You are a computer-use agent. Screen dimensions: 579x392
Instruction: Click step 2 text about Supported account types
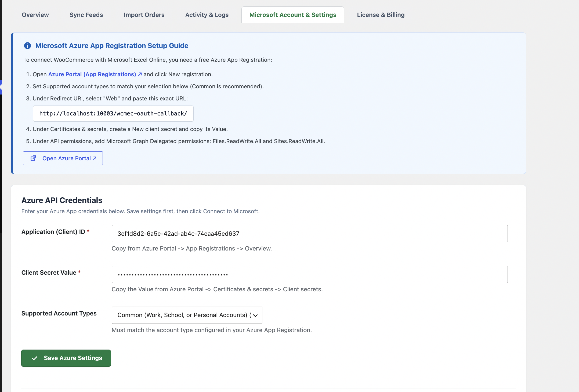148,86
